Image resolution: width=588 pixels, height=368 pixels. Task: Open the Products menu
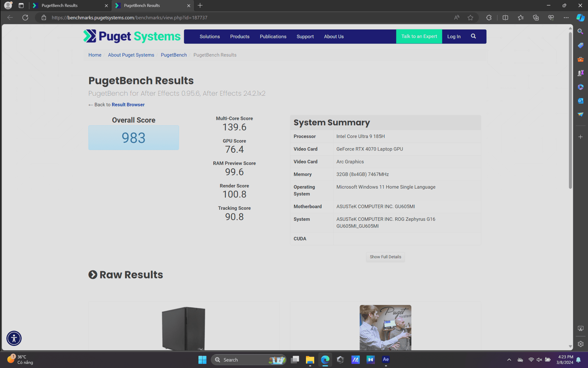click(x=240, y=36)
